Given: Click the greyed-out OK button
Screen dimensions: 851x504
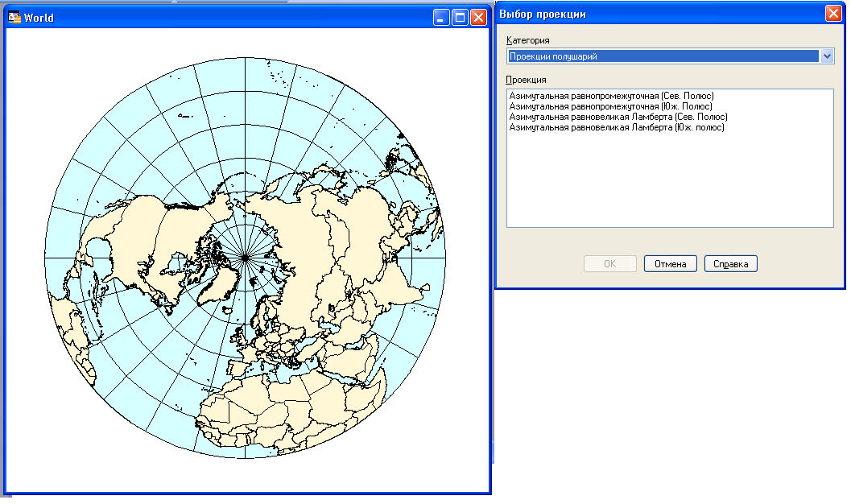Looking at the screenshot, I should (609, 264).
